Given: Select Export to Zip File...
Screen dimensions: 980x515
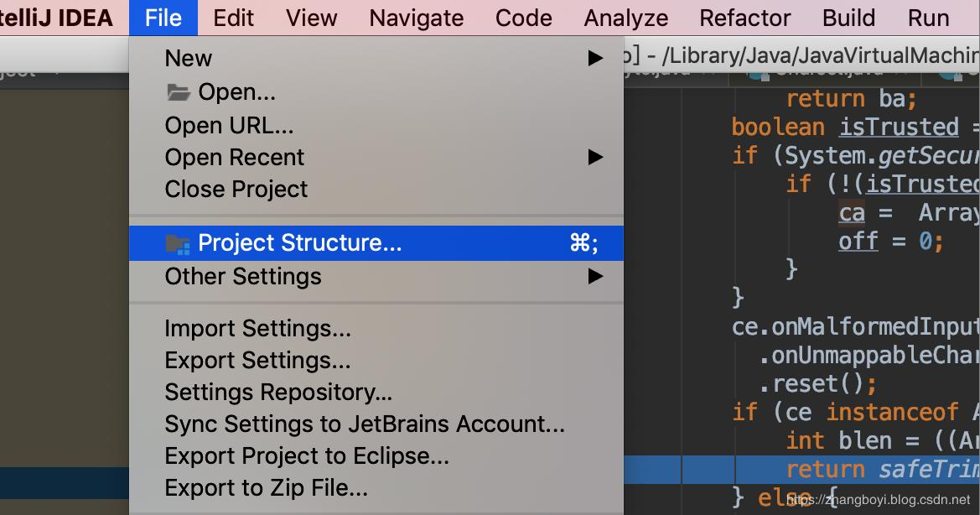Looking at the screenshot, I should [266, 487].
